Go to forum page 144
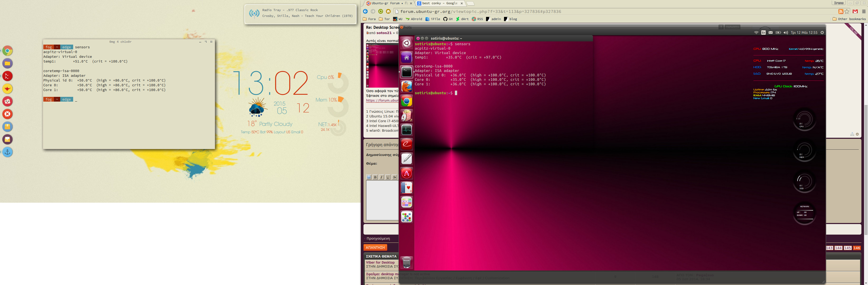The width and height of the screenshot is (868, 285). (838, 248)
